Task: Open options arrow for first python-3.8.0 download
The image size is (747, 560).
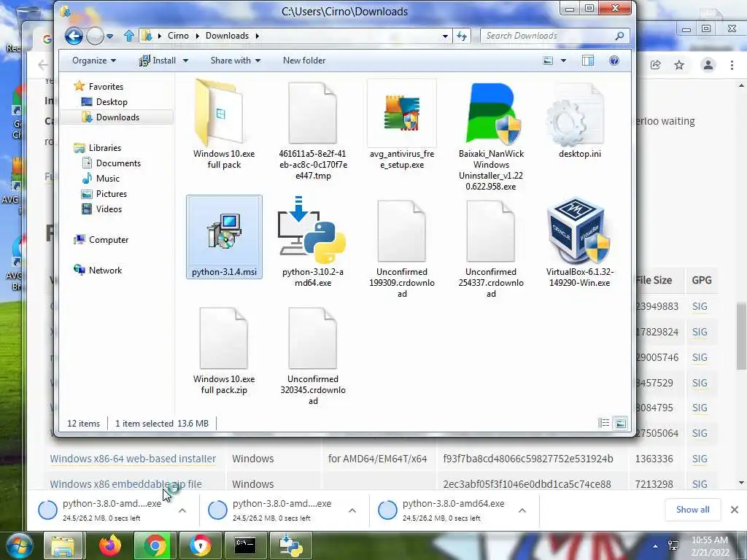Action: tap(182, 510)
